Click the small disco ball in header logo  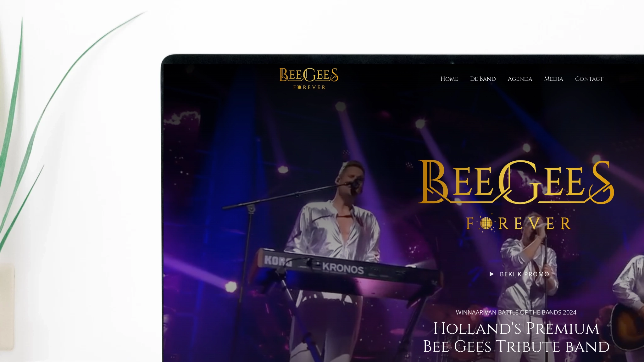pyautogui.click(x=299, y=87)
